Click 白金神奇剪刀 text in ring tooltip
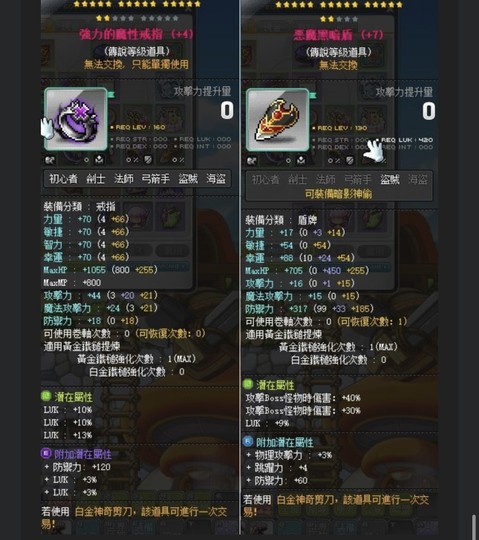Image resolution: width=479 pixels, height=540 pixels. click(x=104, y=512)
